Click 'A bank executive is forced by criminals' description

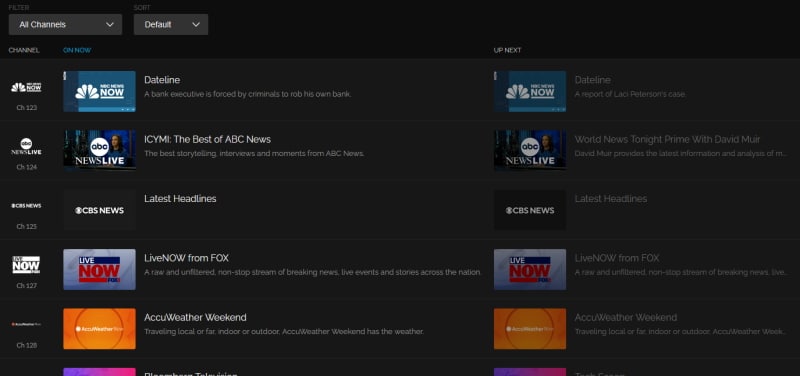click(x=248, y=94)
